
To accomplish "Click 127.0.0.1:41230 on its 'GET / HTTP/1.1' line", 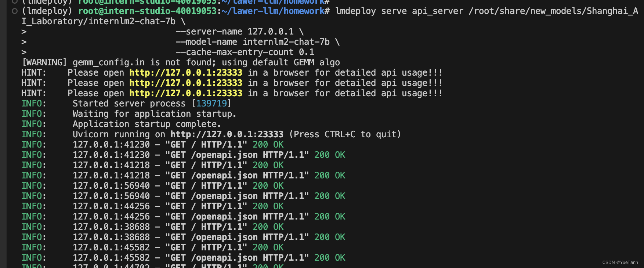I will (x=111, y=145).
